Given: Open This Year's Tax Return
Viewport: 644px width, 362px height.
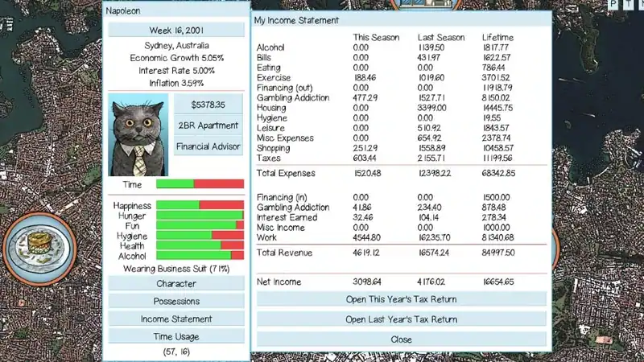Looking at the screenshot, I should coord(401,299).
